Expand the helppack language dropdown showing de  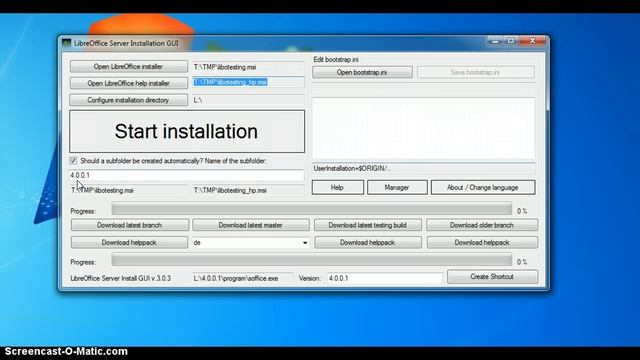tap(304, 243)
